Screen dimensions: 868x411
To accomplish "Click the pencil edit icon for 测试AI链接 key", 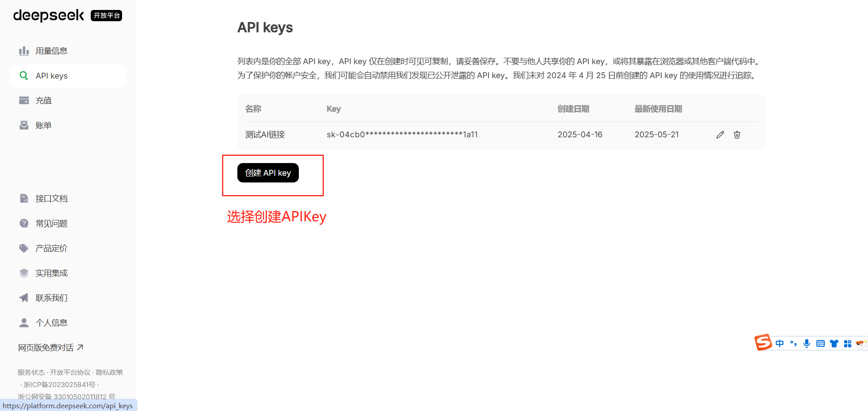I will pyautogui.click(x=720, y=135).
